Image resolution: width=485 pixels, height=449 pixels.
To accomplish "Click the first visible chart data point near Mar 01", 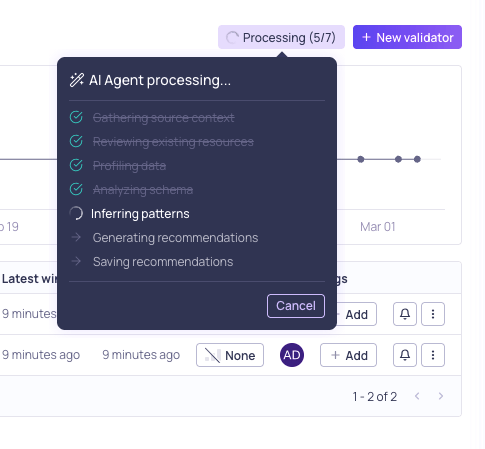I will point(361,159).
